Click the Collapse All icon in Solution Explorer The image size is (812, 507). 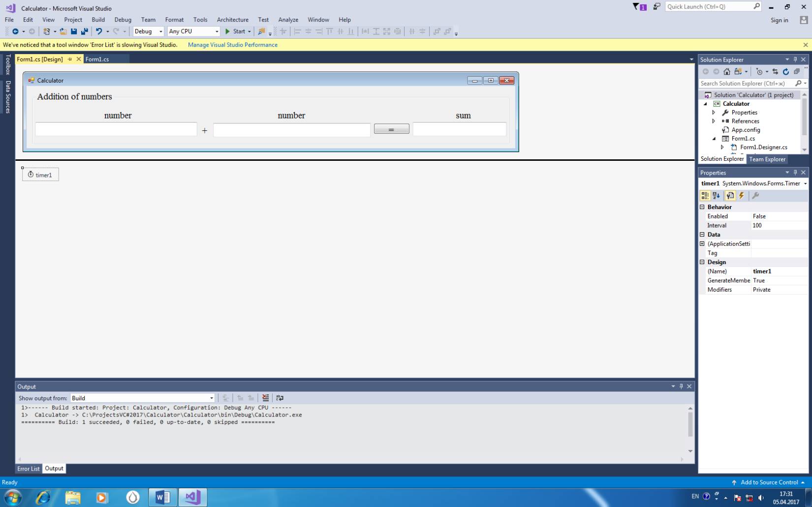coord(797,72)
